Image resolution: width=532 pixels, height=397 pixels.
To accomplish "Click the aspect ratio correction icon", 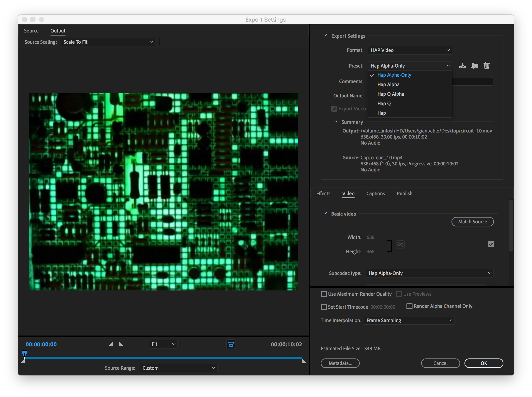I will pyautogui.click(x=231, y=344).
